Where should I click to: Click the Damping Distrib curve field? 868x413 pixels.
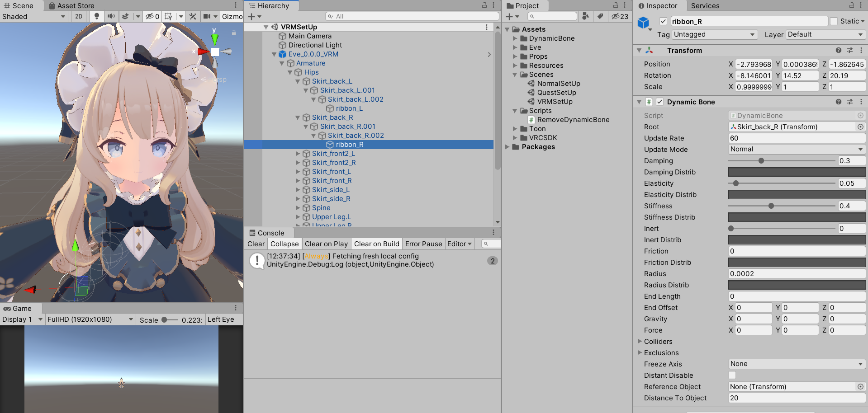tap(797, 172)
